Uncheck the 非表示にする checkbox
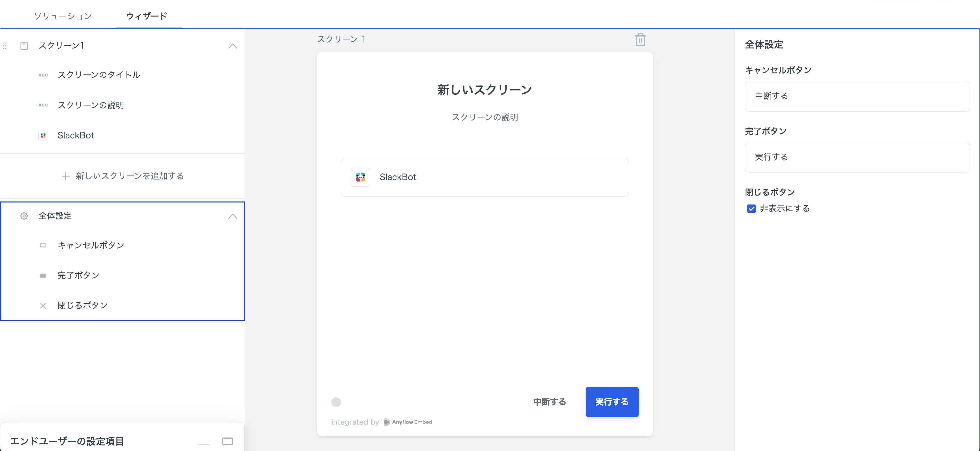Viewport: 980px width, 451px height. [751, 208]
